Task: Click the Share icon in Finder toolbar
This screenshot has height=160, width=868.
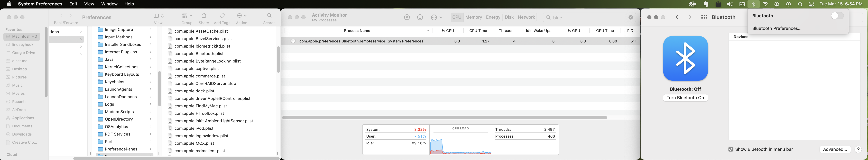Action: pyautogui.click(x=204, y=15)
